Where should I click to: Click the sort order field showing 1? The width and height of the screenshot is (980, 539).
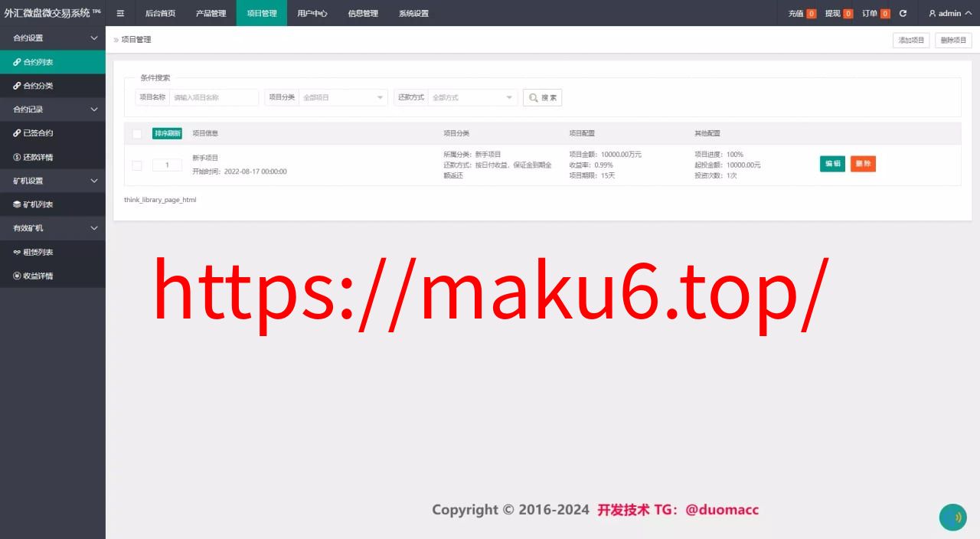point(167,165)
